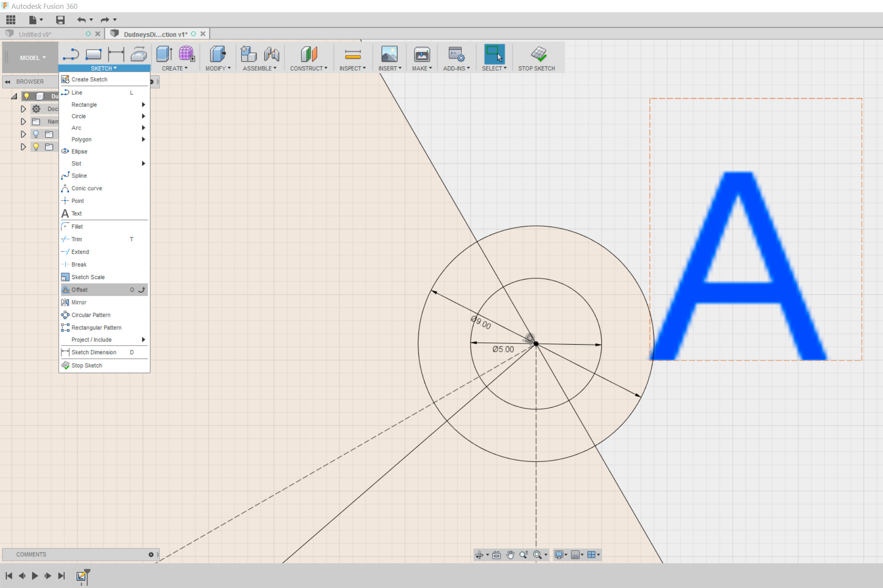Choose Create Sketch menu entry
Viewport: 883px width, 588px height.
click(104, 79)
